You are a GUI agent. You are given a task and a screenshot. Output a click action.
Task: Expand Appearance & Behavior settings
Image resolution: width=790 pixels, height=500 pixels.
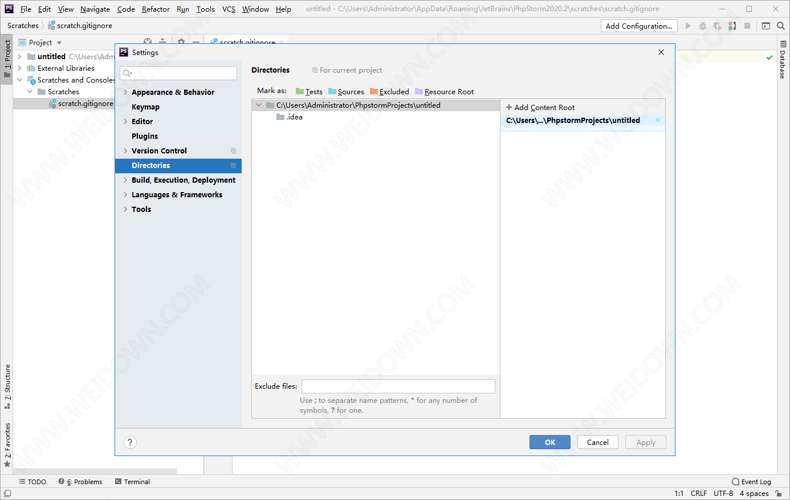click(125, 92)
